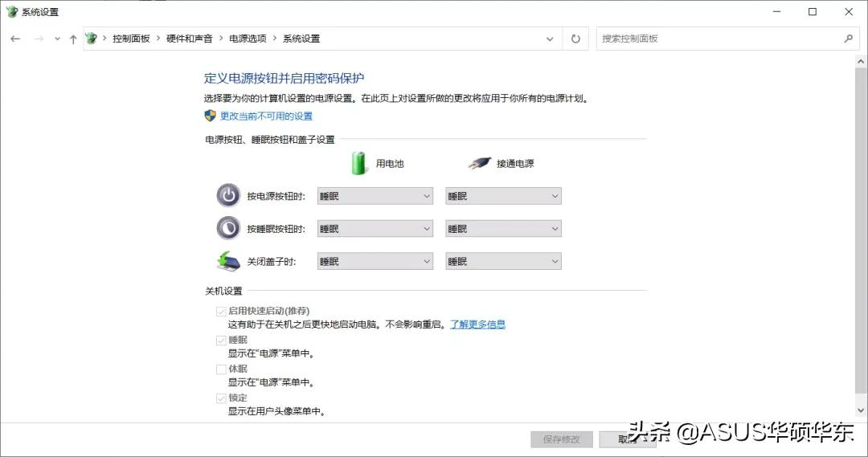Click 按电源按钮时 label
The image size is (868, 457).
point(276,196)
